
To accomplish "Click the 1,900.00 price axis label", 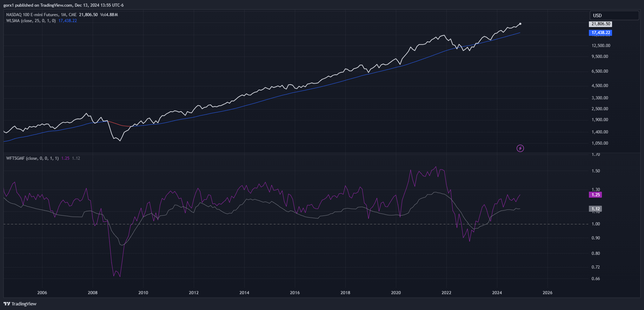I will [600, 120].
